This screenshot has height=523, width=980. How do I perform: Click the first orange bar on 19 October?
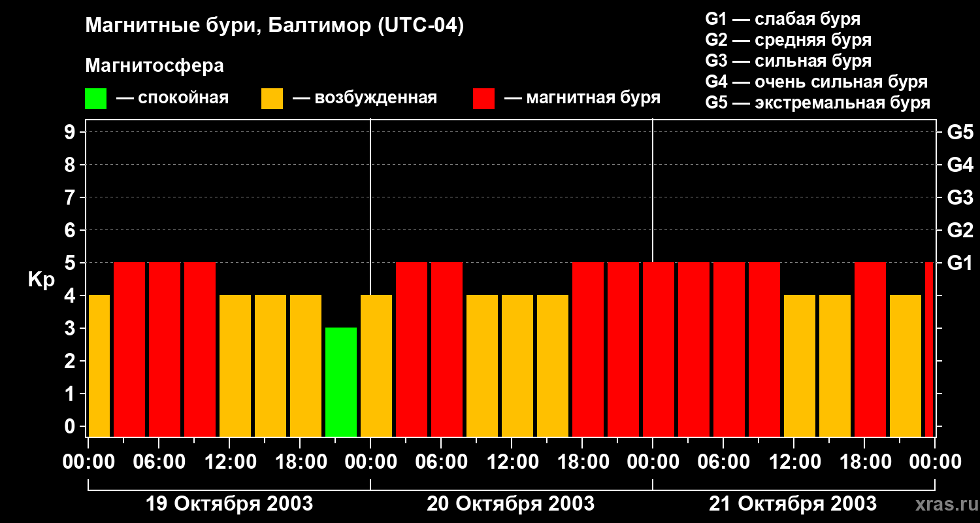tap(99, 365)
